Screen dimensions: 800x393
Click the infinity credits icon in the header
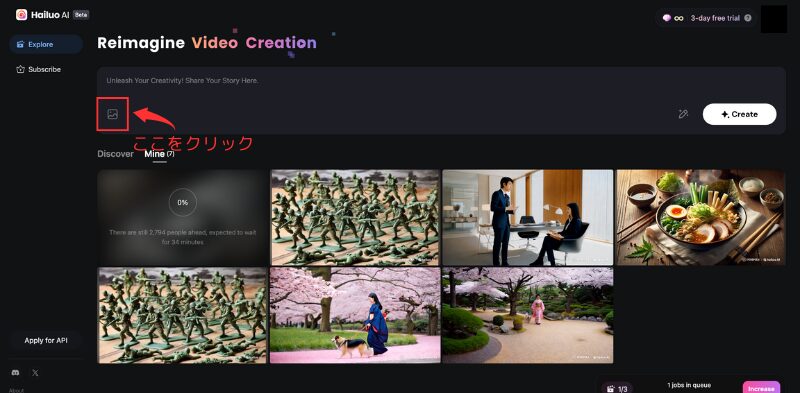tap(679, 18)
